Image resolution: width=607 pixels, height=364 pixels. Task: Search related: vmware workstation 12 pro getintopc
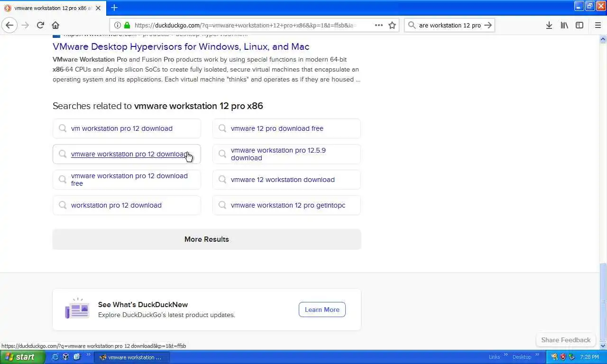pos(286,205)
